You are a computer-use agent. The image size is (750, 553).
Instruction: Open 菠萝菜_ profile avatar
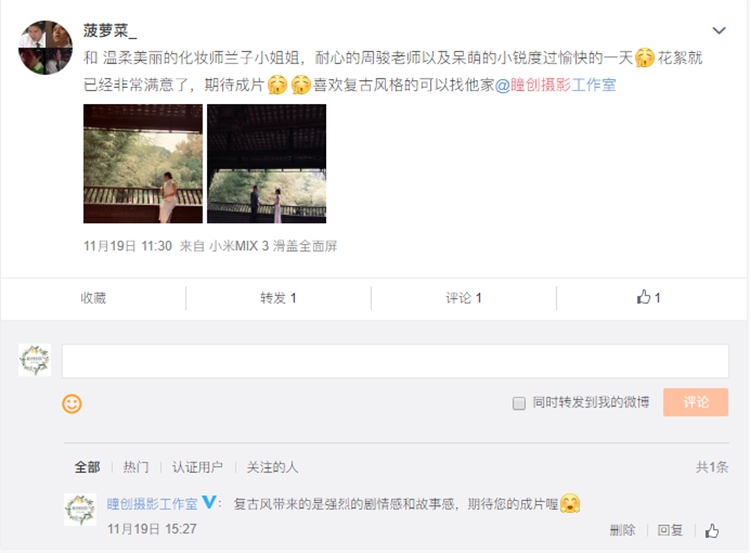point(45,47)
